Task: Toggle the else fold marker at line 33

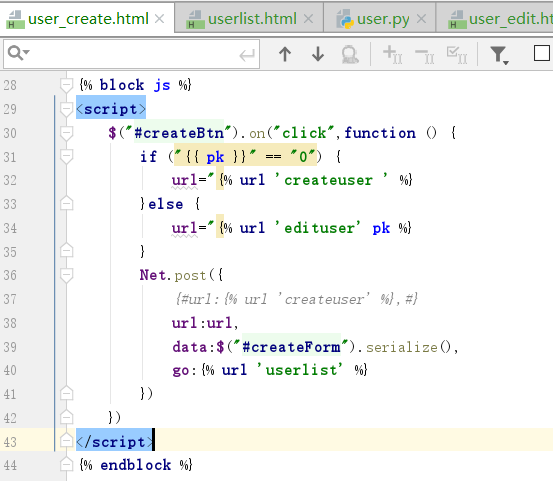Action: 66,203
